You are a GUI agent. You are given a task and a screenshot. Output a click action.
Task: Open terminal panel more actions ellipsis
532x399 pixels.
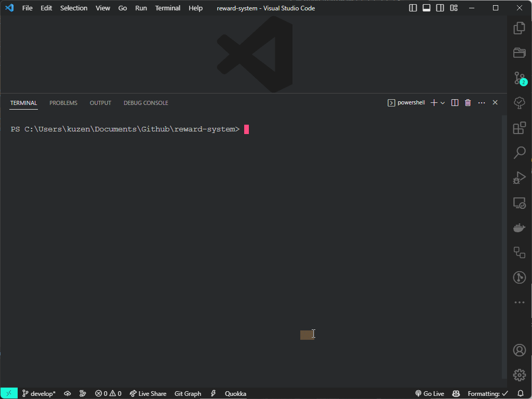point(482,102)
